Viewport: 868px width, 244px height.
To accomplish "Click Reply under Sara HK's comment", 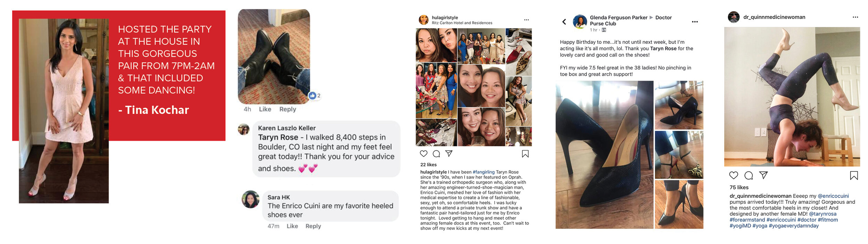I will (313, 226).
